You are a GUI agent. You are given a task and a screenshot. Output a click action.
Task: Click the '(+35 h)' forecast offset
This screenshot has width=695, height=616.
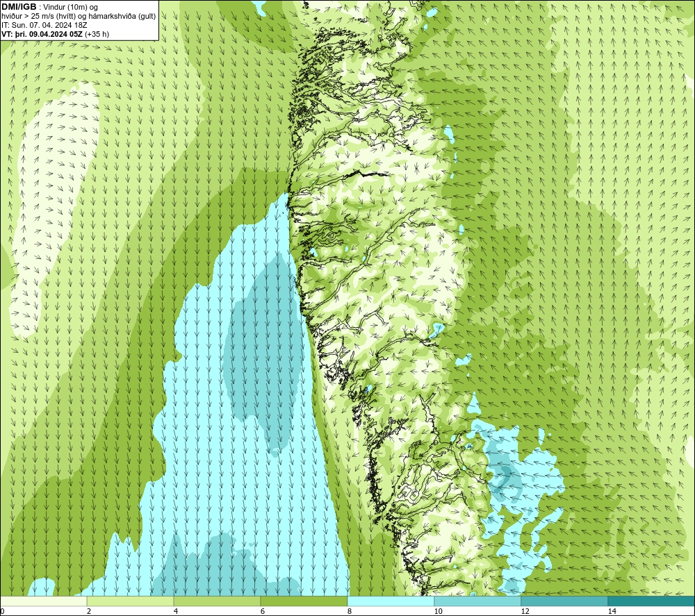click(97, 34)
